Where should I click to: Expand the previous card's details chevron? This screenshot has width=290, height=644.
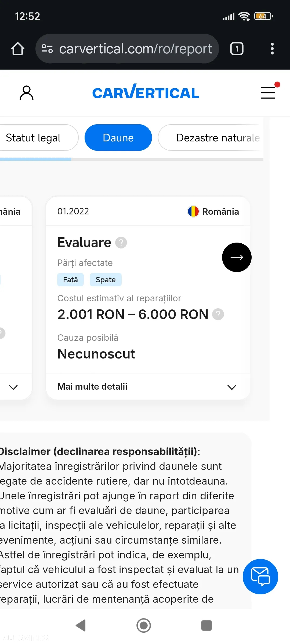click(13, 387)
